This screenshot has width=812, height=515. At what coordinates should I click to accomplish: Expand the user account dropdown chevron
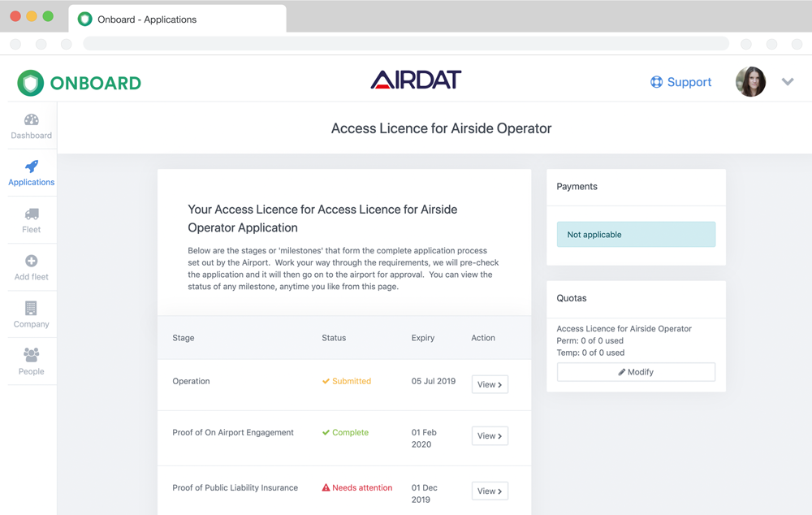788,82
